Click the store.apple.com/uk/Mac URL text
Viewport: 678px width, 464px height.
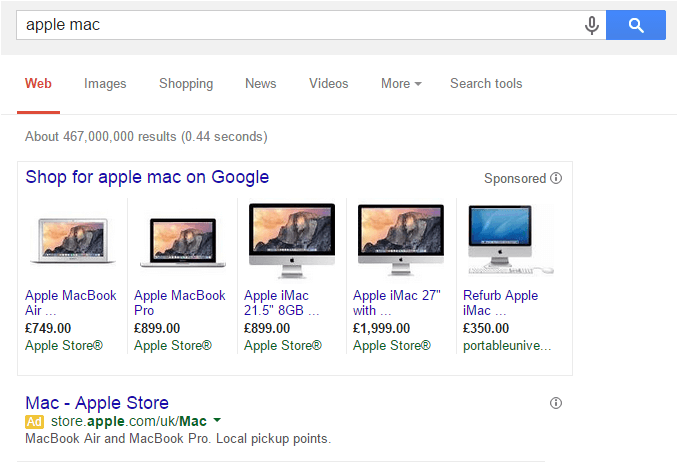pos(128,421)
